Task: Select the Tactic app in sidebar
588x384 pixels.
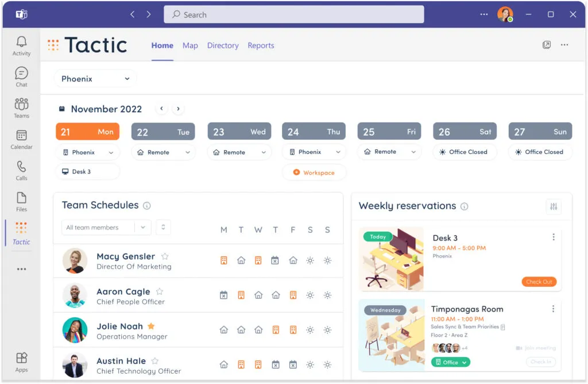Action: pyautogui.click(x=21, y=233)
